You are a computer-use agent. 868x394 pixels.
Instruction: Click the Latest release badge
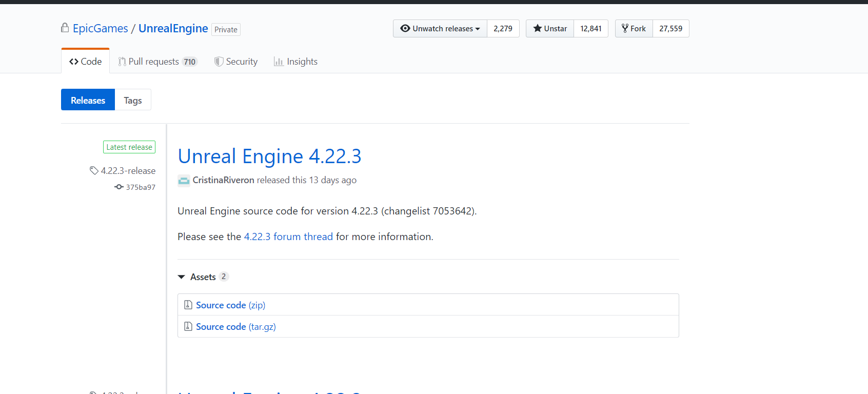click(129, 147)
